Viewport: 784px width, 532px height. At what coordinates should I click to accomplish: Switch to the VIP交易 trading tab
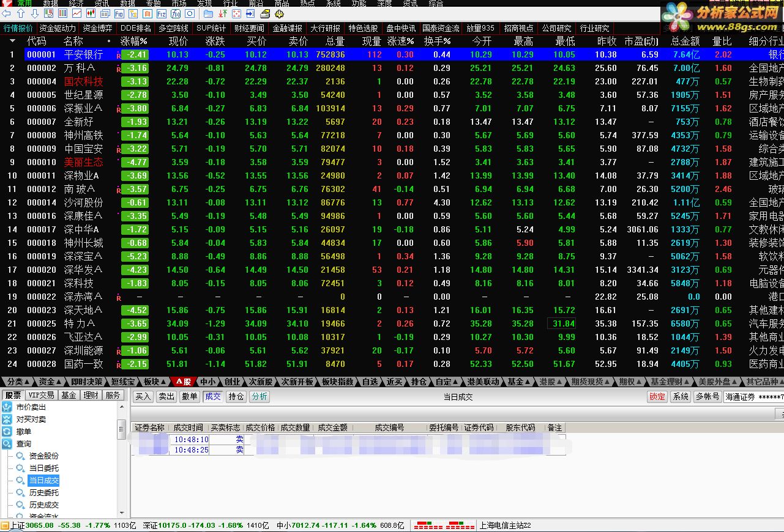coord(41,396)
